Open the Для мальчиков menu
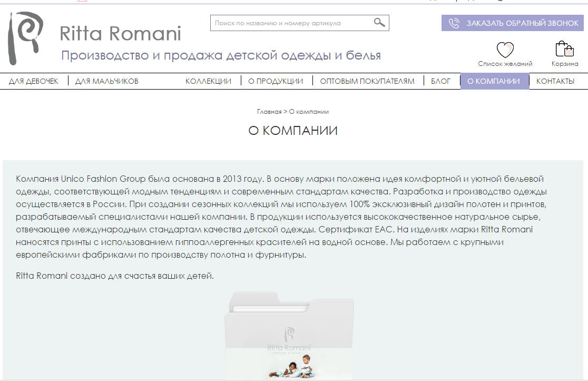 pyautogui.click(x=107, y=81)
